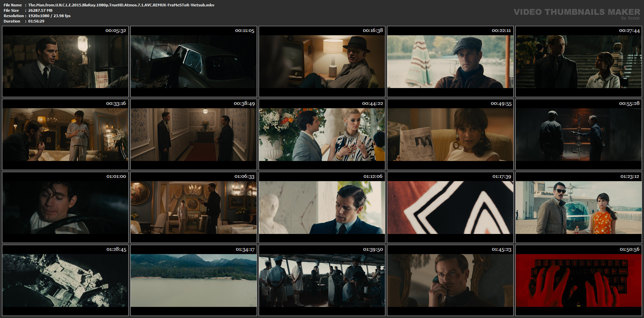Open the mountain lake frame at 01:34:17
Viewport: 644px width, 318px height.
pyautogui.click(x=194, y=280)
